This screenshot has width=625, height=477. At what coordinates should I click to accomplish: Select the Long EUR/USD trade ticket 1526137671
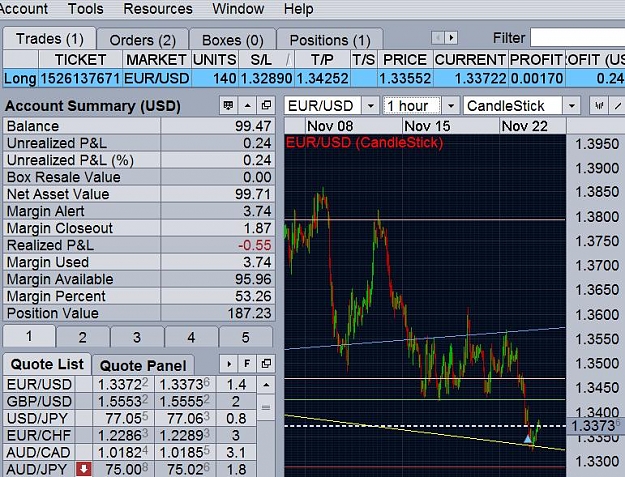pyautogui.click(x=314, y=78)
